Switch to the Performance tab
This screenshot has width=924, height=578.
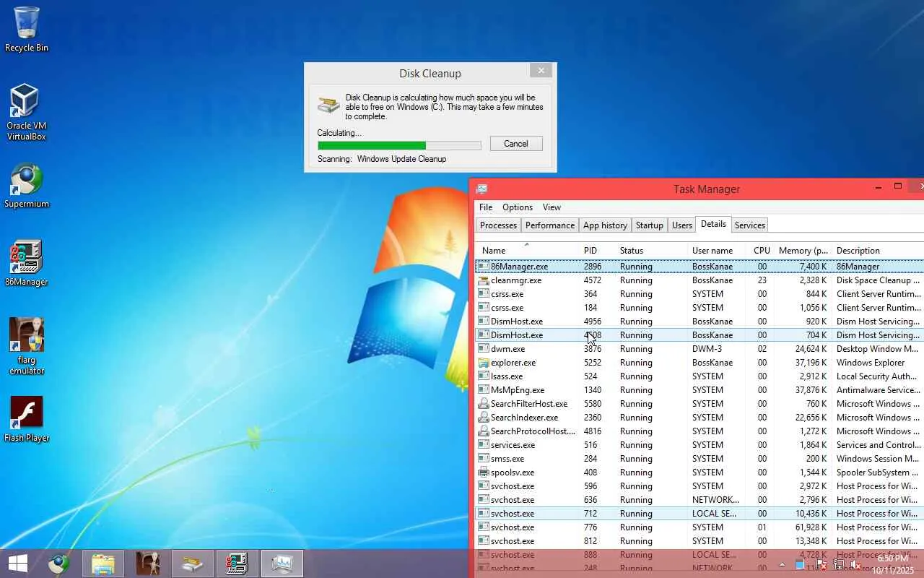pos(550,225)
